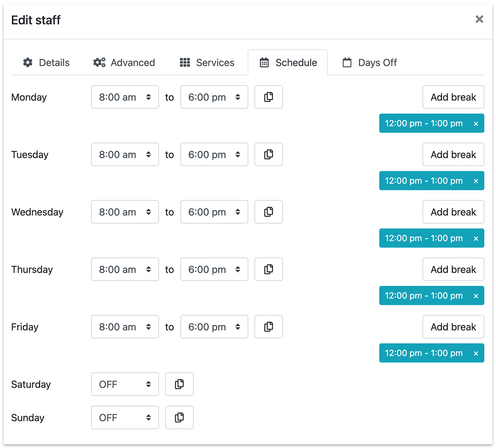
Task: Switch to the Advanced tab
Action: pyautogui.click(x=124, y=62)
